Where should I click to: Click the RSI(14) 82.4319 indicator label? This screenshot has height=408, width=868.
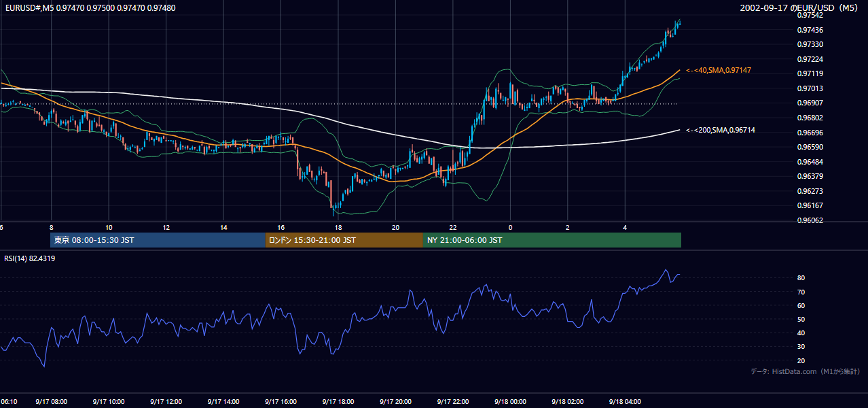[30, 258]
